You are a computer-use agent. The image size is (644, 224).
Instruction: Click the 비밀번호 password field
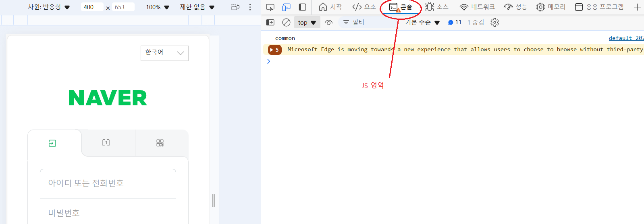tap(108, 211)
